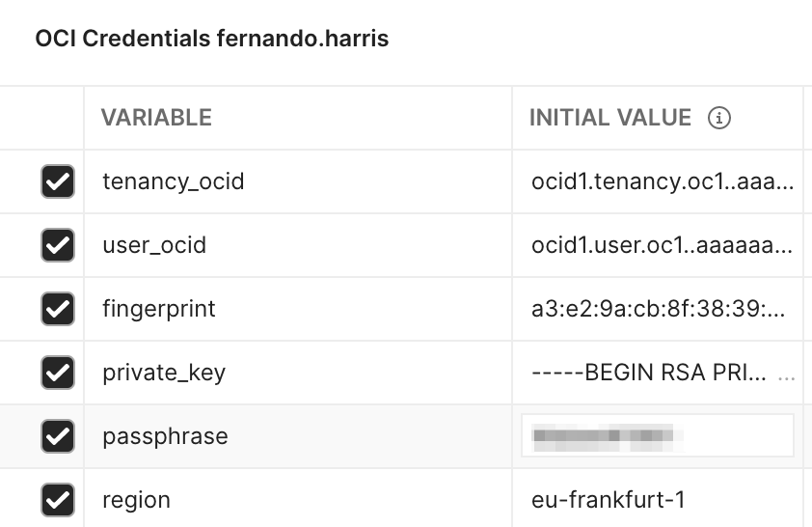The width and height of the screenshot is (812, 527).
Task: Click the passphrase variable name cell
Action: (x=165, y=436)
